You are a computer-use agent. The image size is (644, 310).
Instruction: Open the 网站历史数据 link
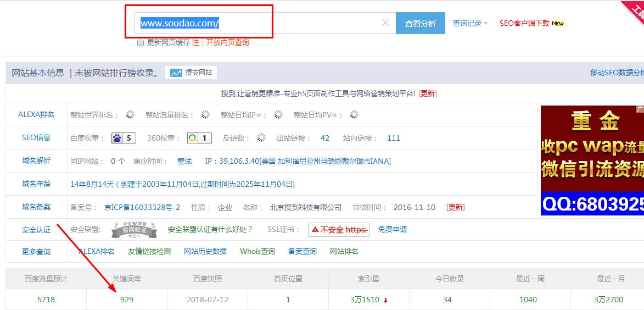pos(205,251)
